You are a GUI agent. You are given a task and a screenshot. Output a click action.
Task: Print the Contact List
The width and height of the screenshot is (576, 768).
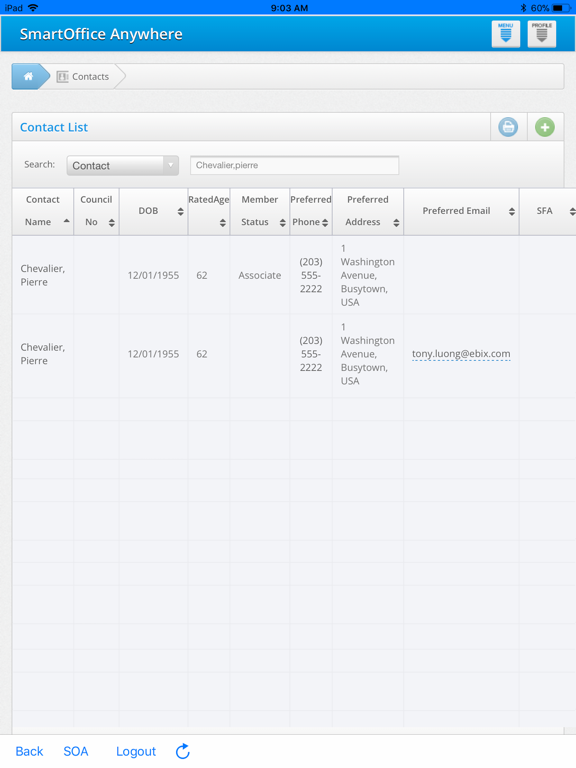tap(508, 127)
